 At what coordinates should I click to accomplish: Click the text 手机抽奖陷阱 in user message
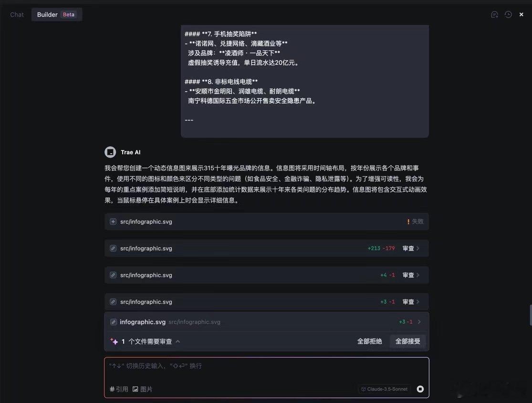233,34
